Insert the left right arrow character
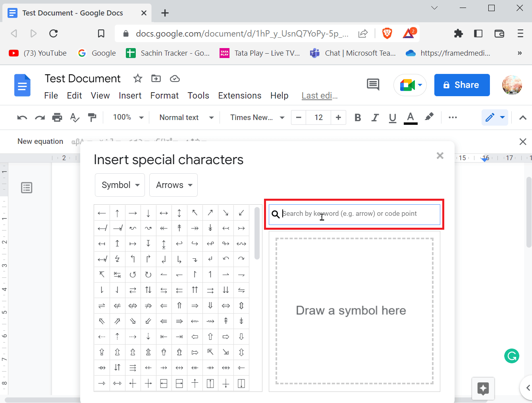This screenshot has height=403, width=532. click(x=164, y=213)
